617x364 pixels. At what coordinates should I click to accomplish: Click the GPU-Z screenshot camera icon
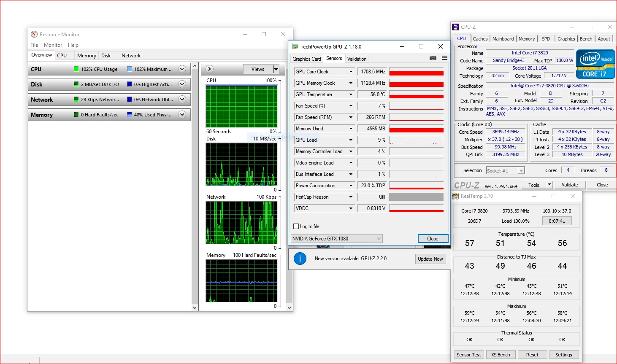tap(433, 58)
